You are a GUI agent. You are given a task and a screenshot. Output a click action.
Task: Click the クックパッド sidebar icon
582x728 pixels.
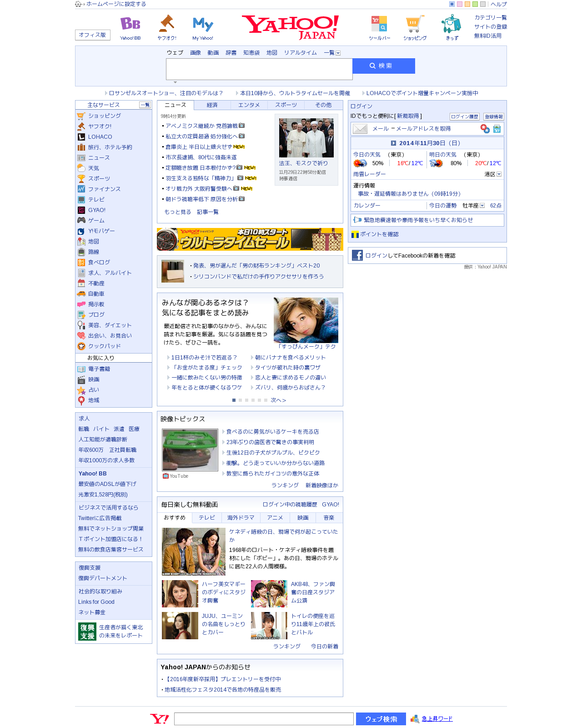81,346
